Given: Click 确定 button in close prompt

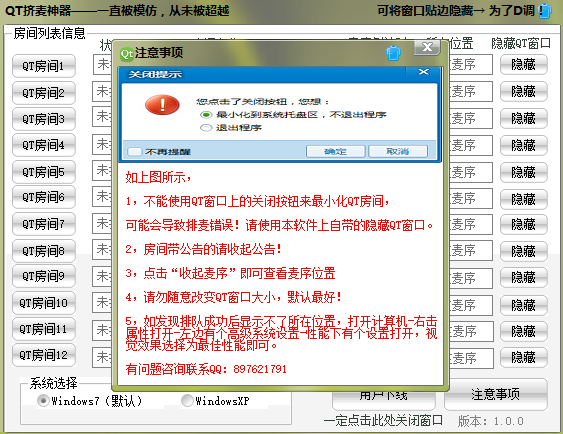Looking at the screenshot, I should click(x=335, y=151).
